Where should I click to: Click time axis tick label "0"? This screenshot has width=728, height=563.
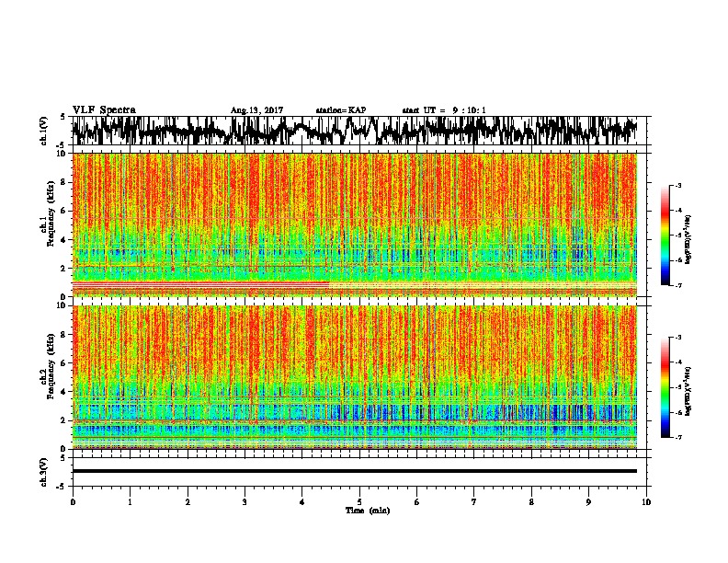click(x=73, y=502)
